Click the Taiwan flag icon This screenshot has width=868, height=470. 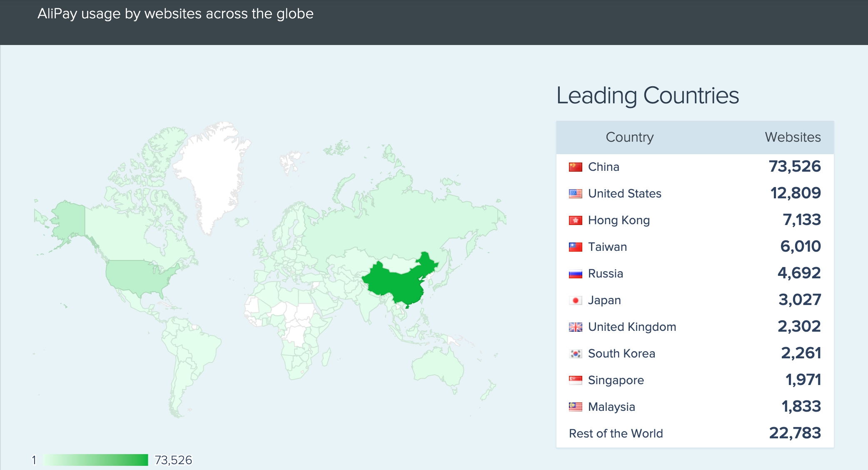tap(575, 247)
